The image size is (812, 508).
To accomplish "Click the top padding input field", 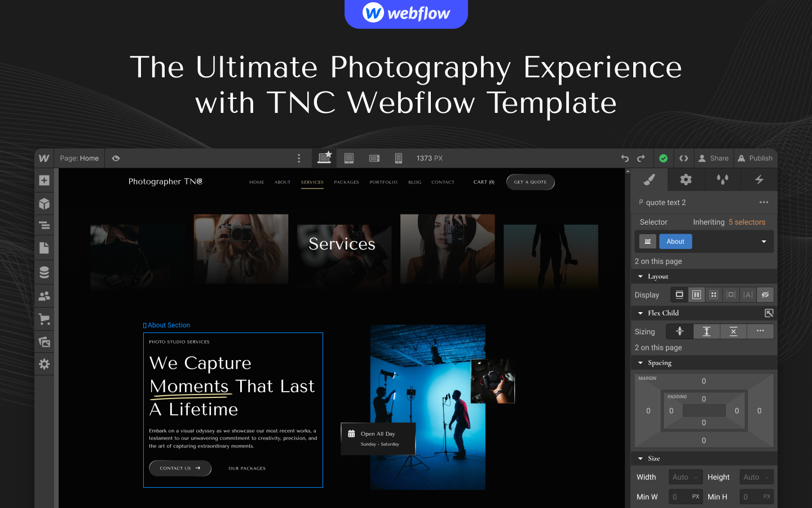I will [x=704, y=399].
